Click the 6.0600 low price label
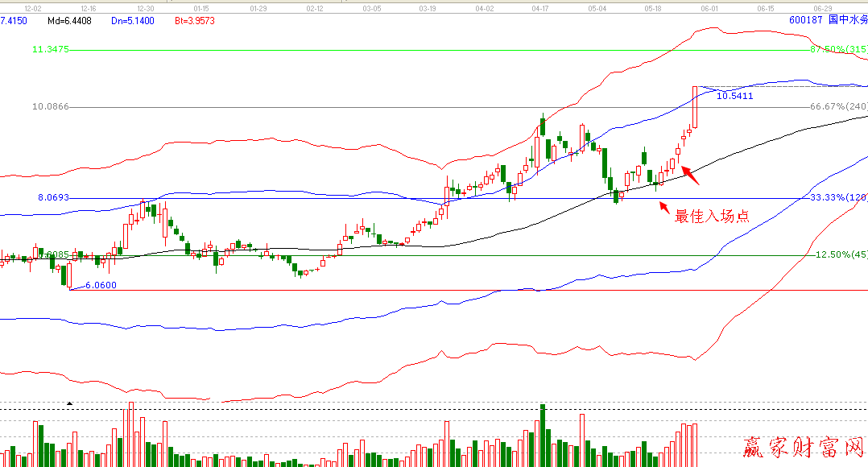The height and width of the screenshot is (467, 868). 101,285
